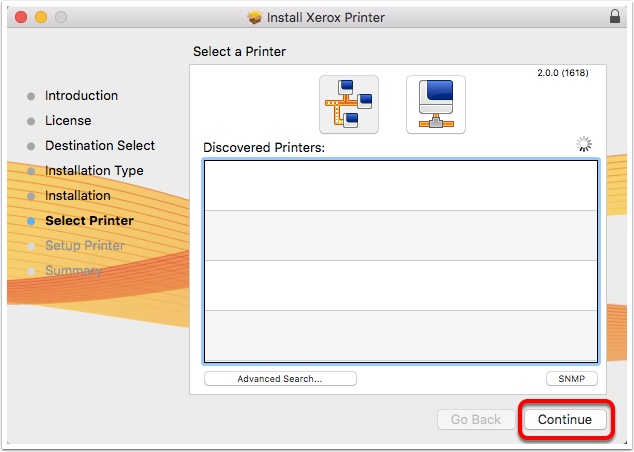Click inside the Discovered Printers list
634x452 pixels.
(401, 261)
